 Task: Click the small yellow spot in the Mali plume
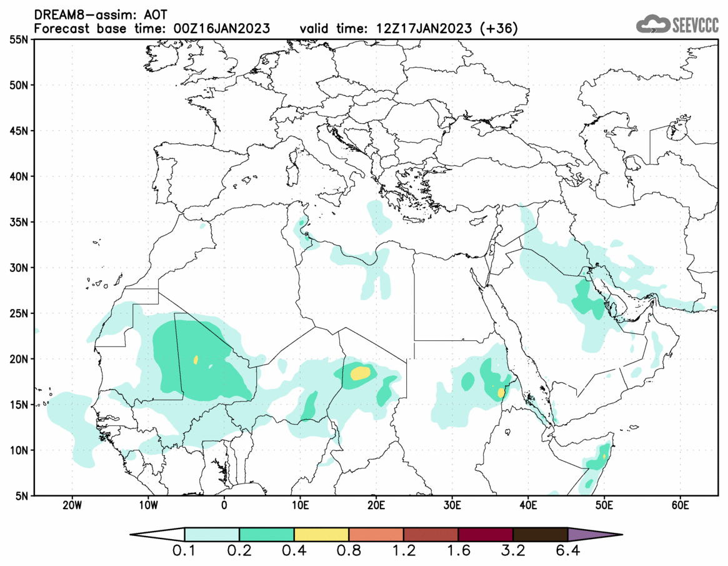pos(196,360)
